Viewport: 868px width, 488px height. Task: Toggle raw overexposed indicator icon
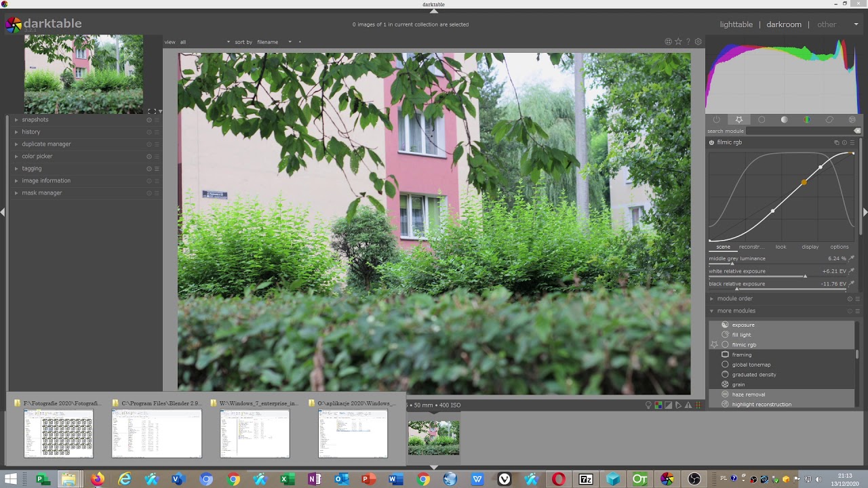click(x=658, y=405)
